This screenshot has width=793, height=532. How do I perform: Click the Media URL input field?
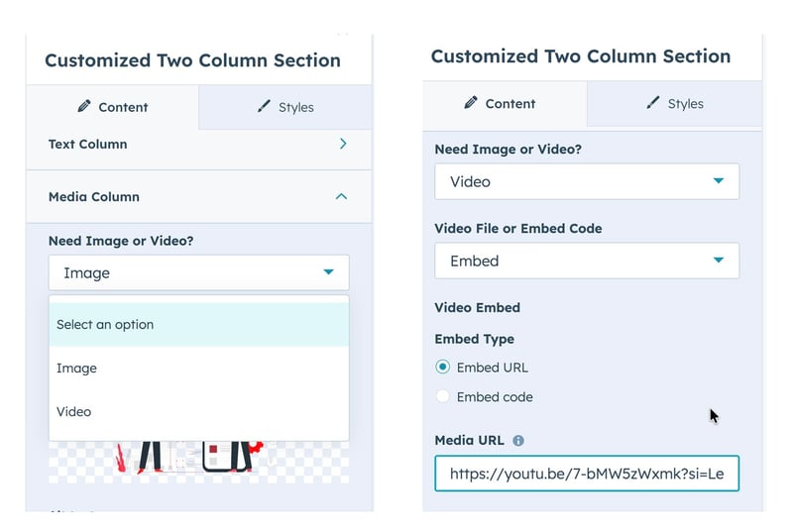pos(586,474)
